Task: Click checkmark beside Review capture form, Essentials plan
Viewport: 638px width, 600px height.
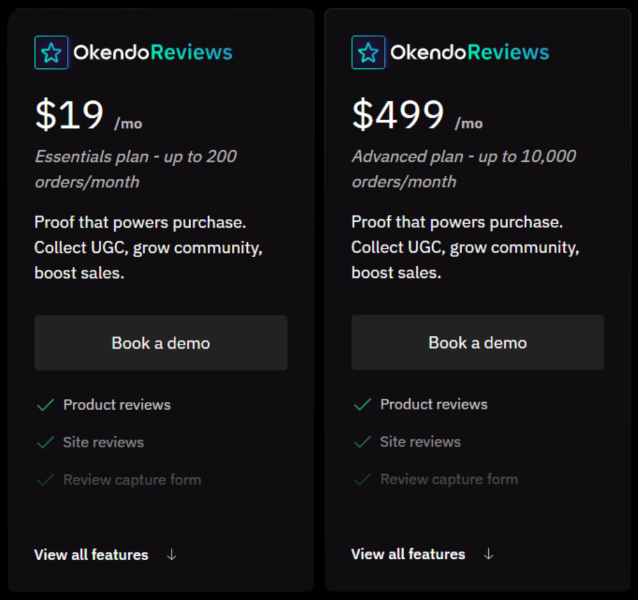Action: (45, 480)
